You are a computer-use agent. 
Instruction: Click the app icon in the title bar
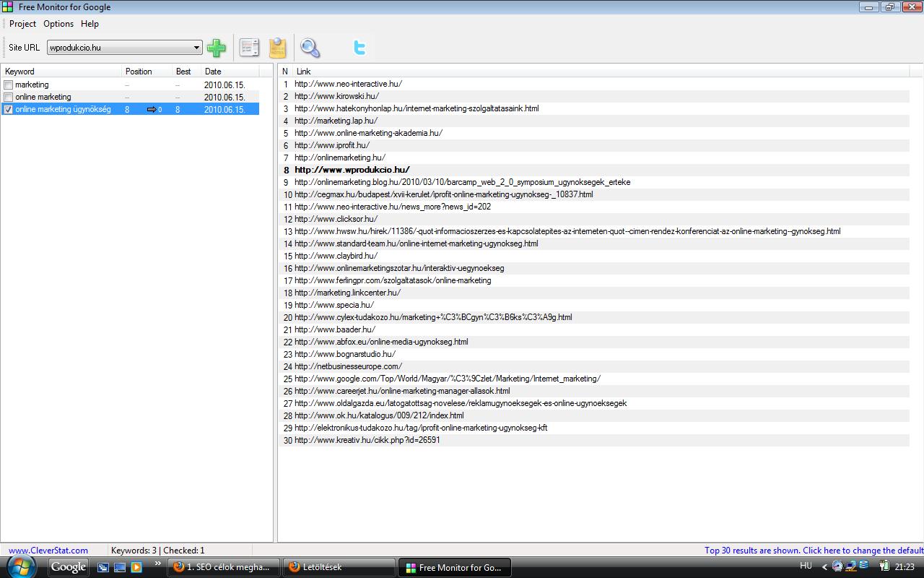pyautogui.click(x=8, y=7)
